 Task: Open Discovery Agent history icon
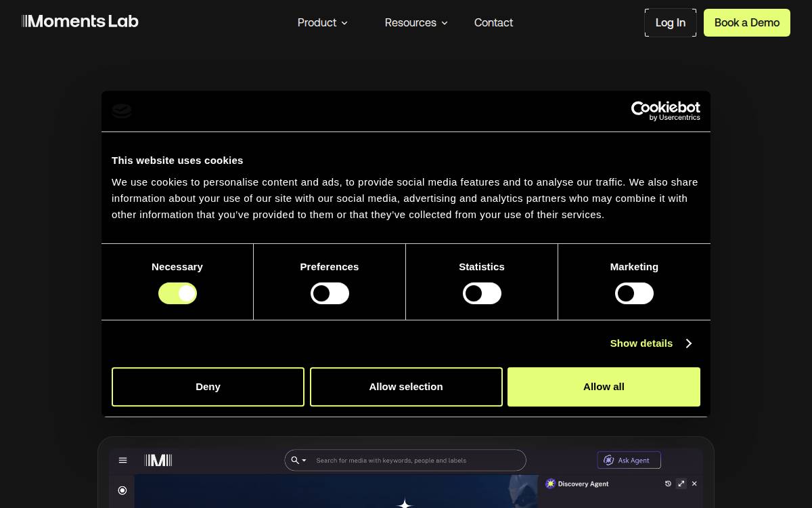(668, 484)
